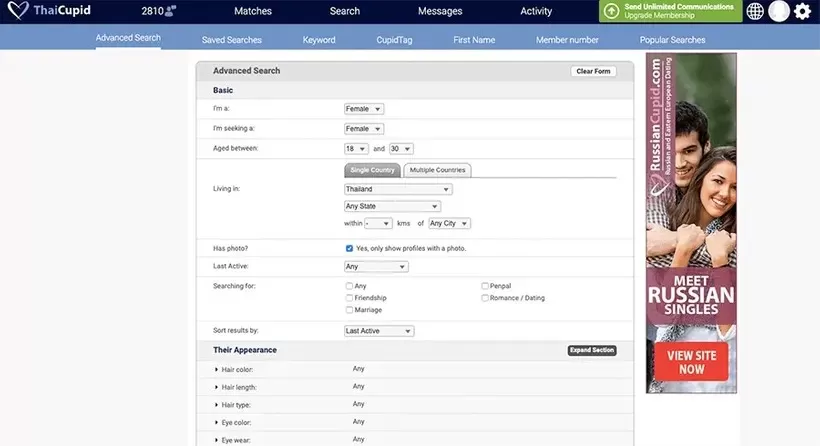The height and width of the screenshot is (446, 820).
Task: Check the Friendship checkbox
Action: 349,298
